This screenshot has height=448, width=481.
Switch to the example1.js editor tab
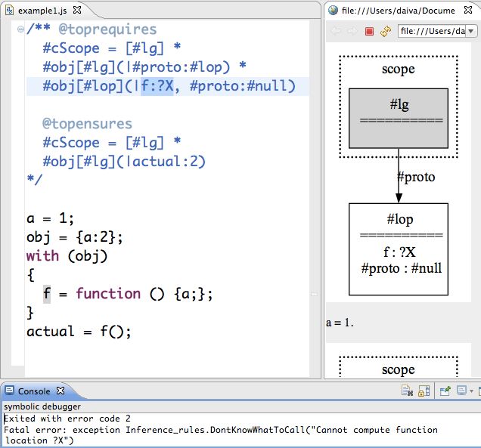tap(42, 11)
